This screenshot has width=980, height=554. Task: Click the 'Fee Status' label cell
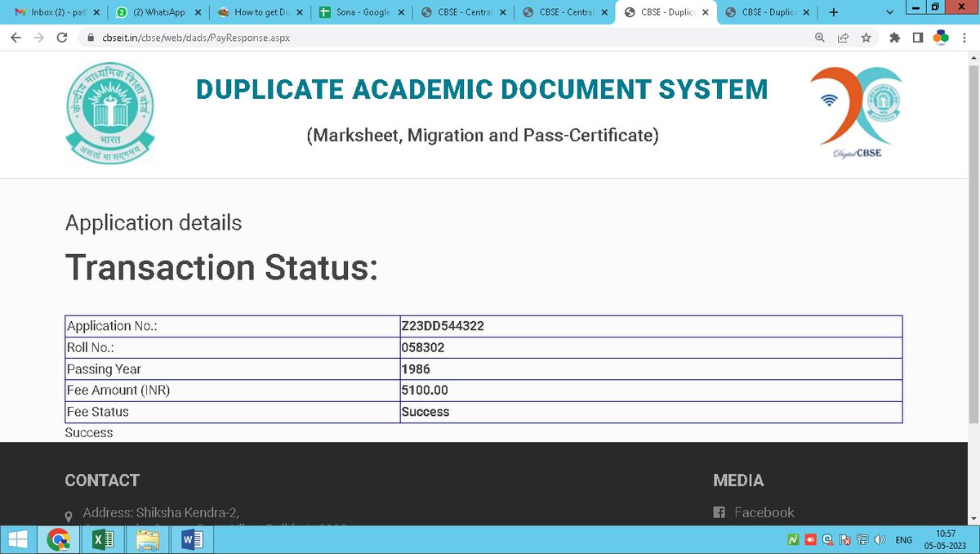232,412
